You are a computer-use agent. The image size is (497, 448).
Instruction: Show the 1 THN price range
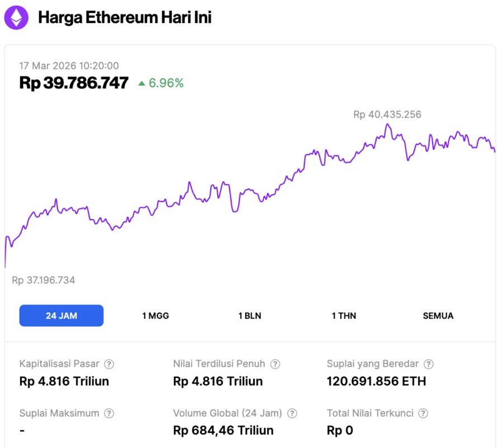[x=344, y=315]
